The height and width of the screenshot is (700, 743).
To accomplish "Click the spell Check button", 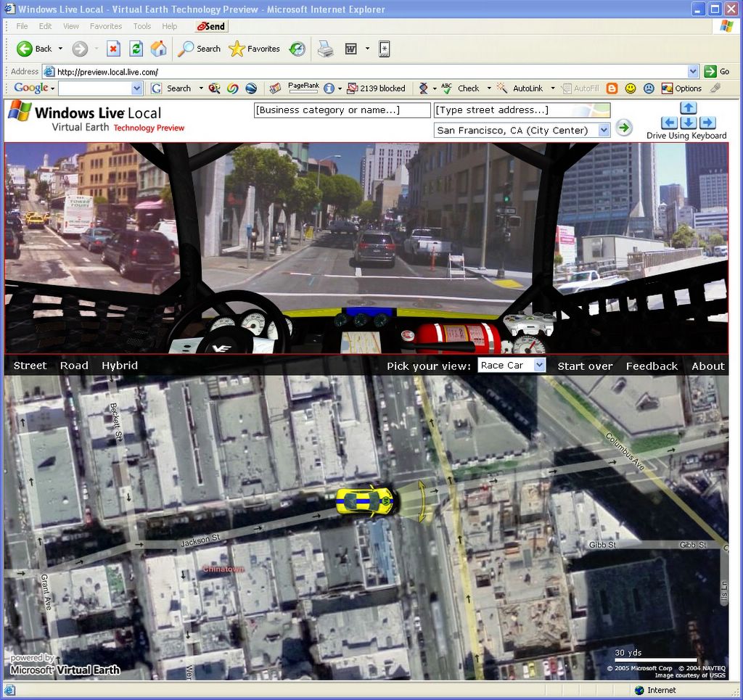I will [x=461, y=88].
